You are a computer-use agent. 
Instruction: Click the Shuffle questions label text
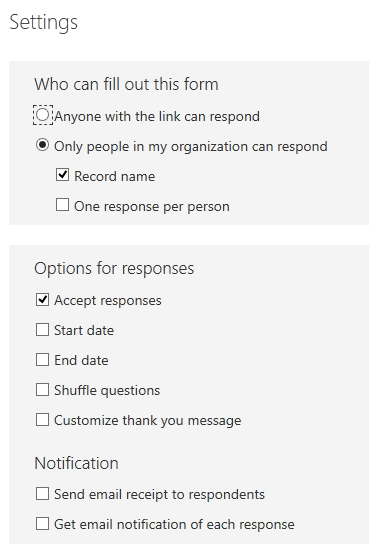coord(107,390)
